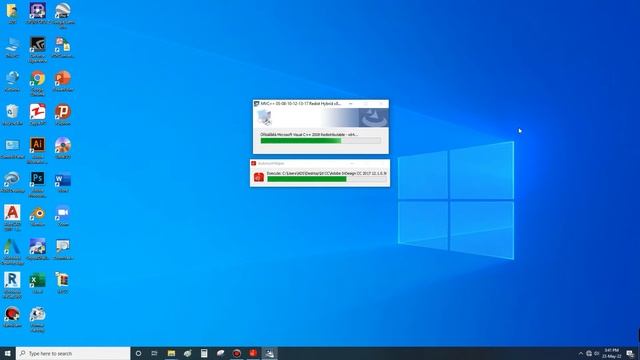
Task: Click the Visual C++ Redistributable status text
Action: (x=309, y=134)
